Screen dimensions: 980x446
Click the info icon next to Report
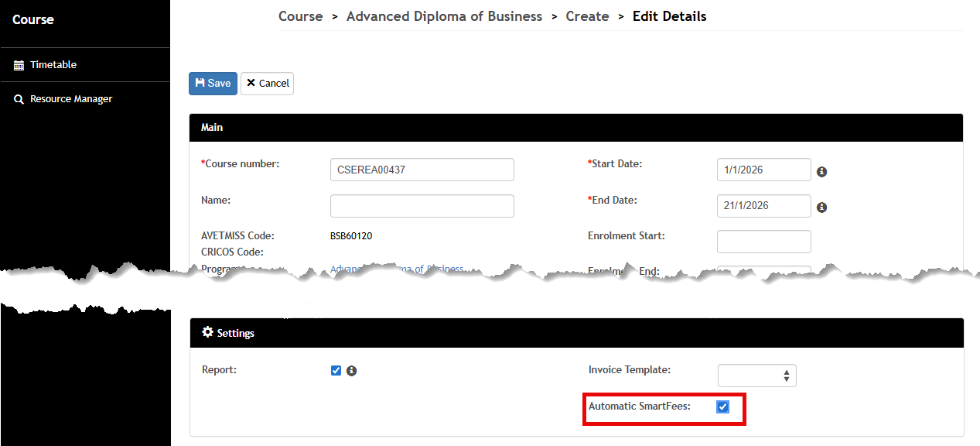351,371
